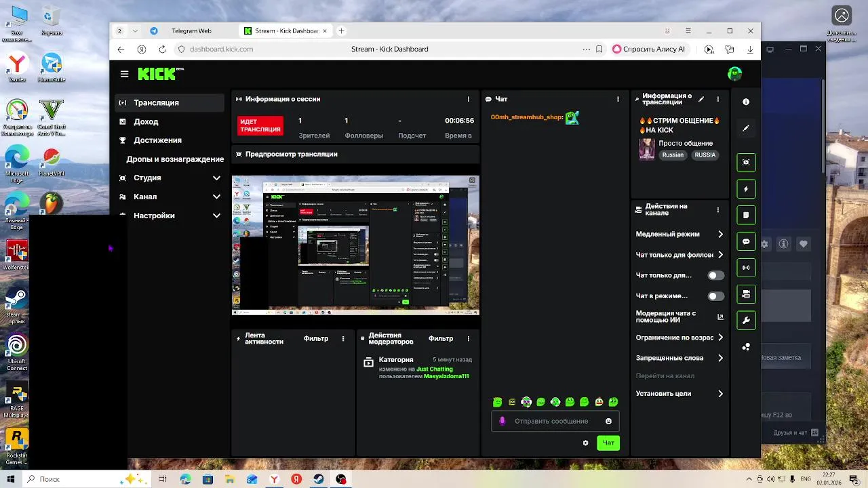This screenshot has width=868, height=488.
Task: Open Moderator actions three-dot menu
Action: click(x=469, y=338)
